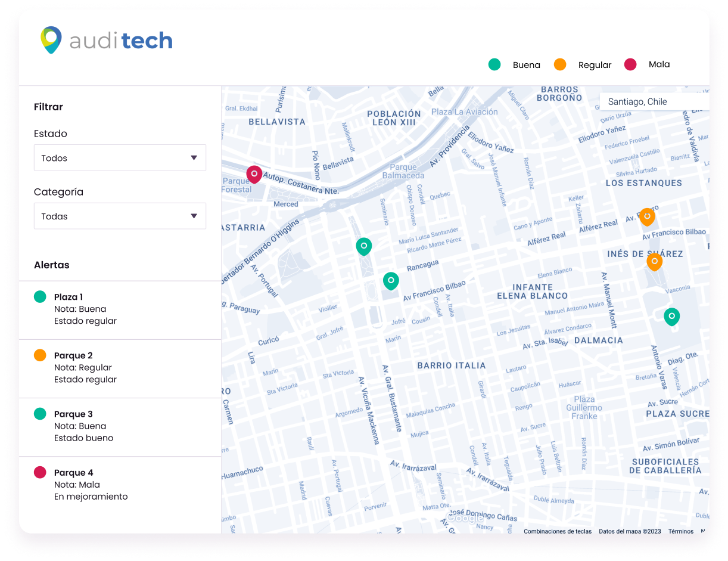This screenshot has width=728, height=561.
Task: Click the BELLAVISTA map label
Action: [277, 122]
